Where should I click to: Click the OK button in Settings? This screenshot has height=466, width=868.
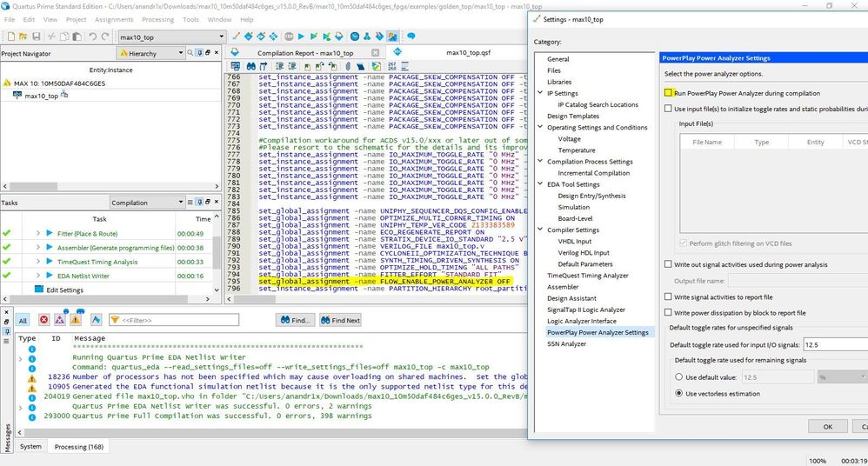tap(827, 426)
